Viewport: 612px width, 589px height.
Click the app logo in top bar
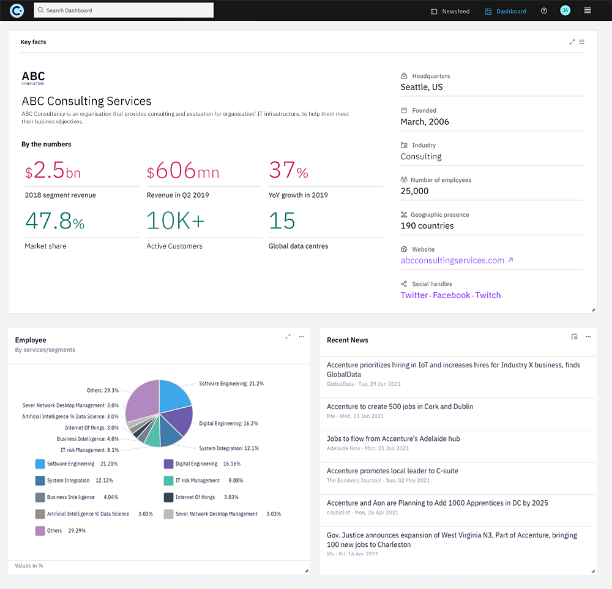click(x=17, y=11)
